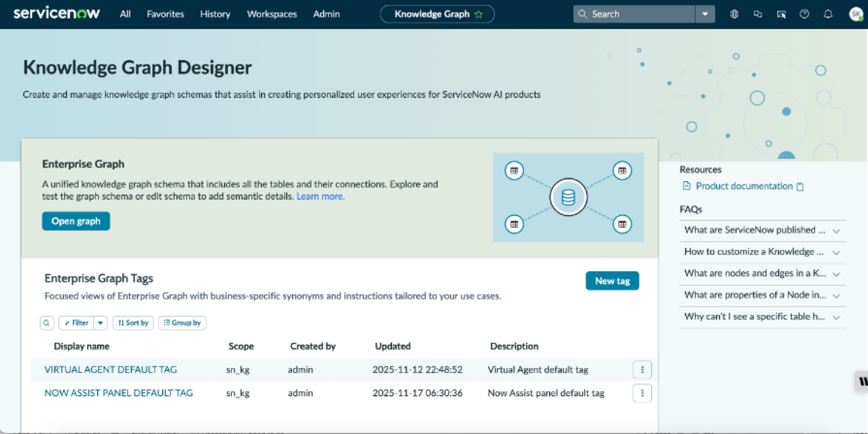Expand FAQ 'What are nodes and edges'

(762, 273)
